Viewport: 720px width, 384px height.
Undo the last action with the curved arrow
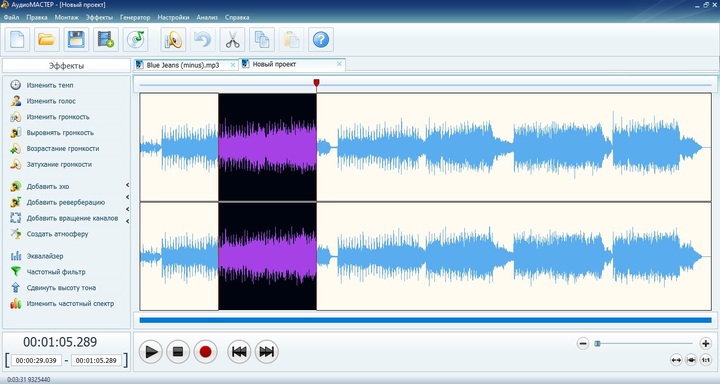coord(202,40)
